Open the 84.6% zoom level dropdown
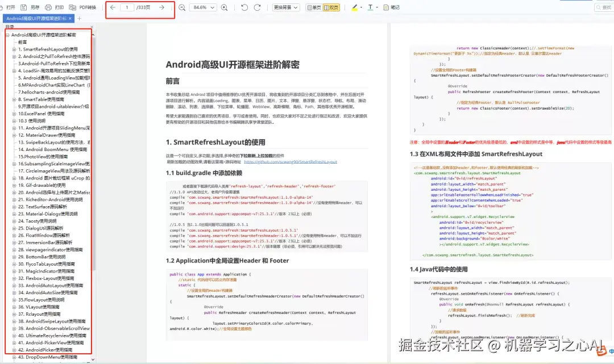Screen dimensions: 614x364 [202, 7]
